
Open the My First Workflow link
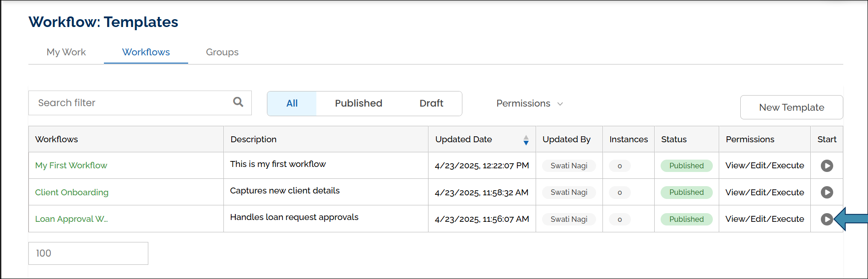point(71,166)
